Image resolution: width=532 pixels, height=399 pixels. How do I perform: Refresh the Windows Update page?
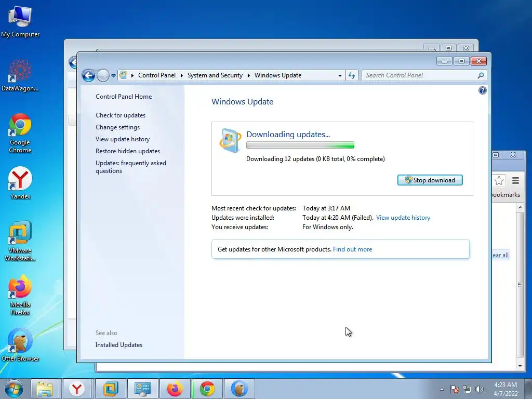coord(352,76)
